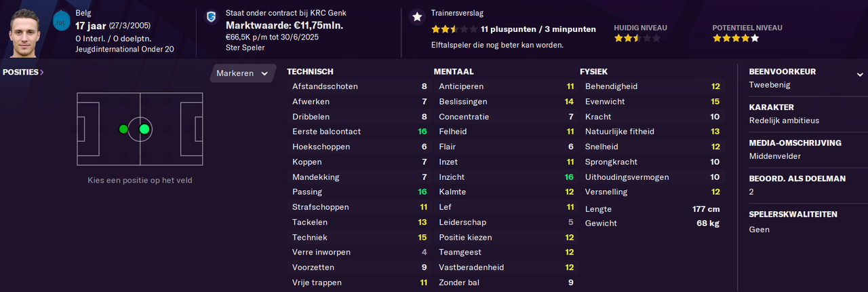Click the star icon beside Trainersverslag
The height and width of the screenshot is (292, 868).
[x=417, y=18]
